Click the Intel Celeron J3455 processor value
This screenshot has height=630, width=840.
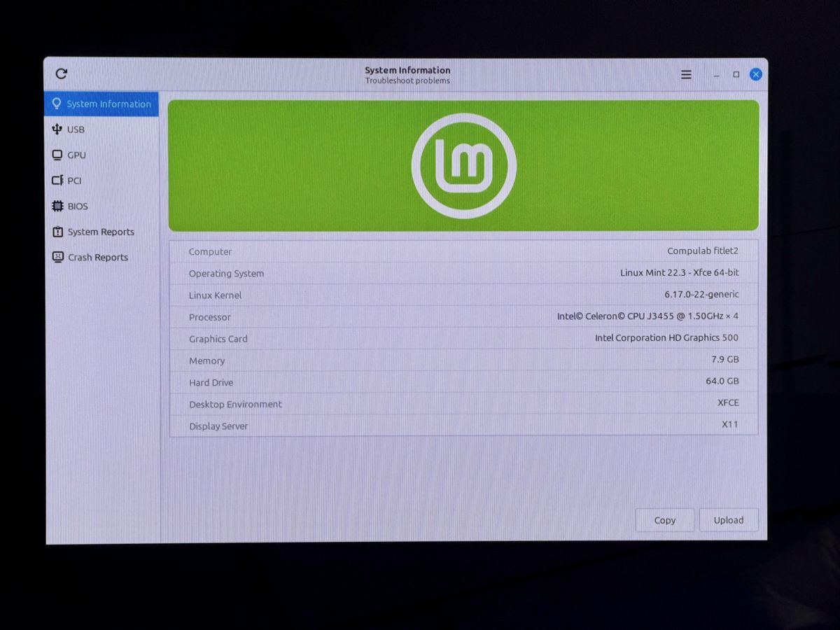pyautogui.click(x=647, y=316)
